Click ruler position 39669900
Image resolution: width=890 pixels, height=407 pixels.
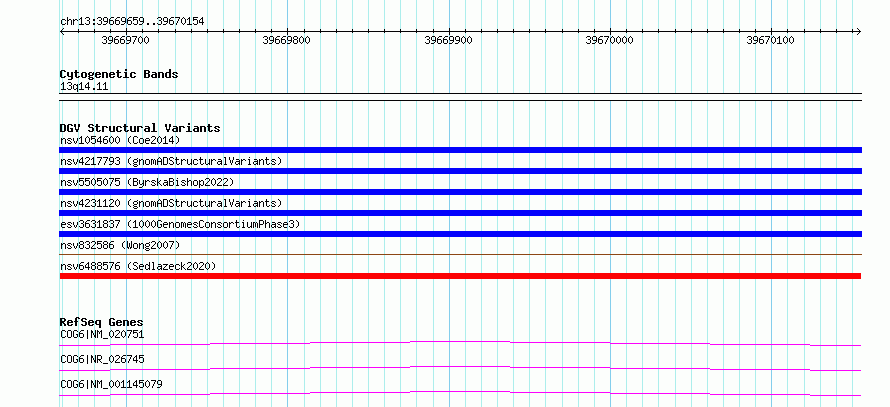pyautogui.click(x=448, y=40)
